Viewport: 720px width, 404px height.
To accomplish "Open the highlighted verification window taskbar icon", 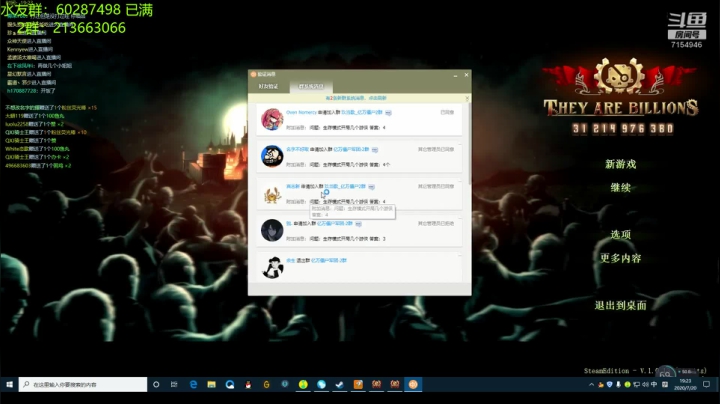I will point(413,384).
